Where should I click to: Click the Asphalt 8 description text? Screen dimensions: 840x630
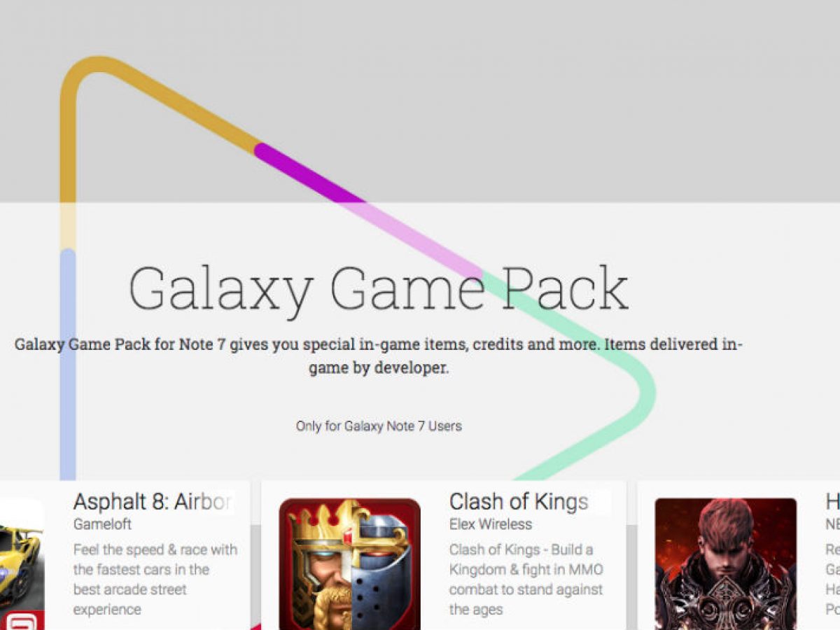pyautogui.click(x=155, y=580)
